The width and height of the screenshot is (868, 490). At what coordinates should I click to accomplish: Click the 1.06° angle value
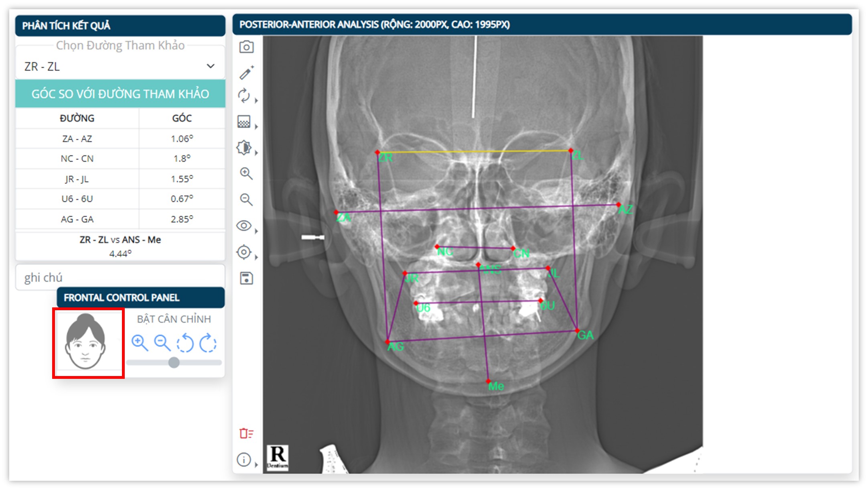(182, 138)
